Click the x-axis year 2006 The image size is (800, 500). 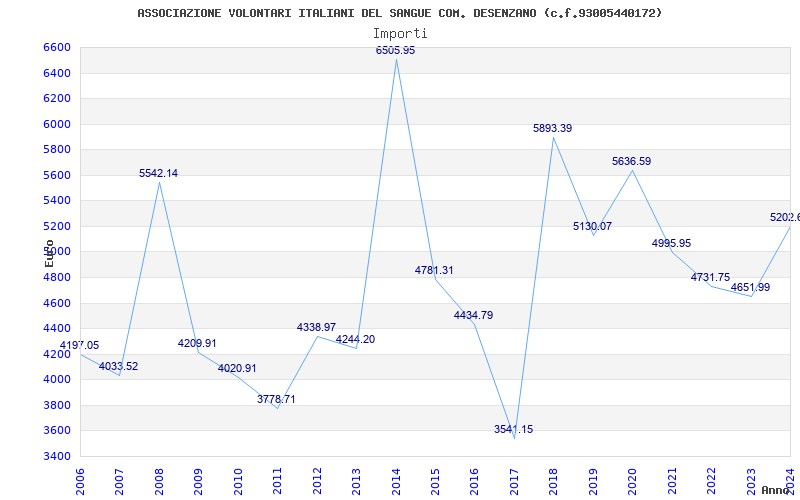(x=80, y=482)
